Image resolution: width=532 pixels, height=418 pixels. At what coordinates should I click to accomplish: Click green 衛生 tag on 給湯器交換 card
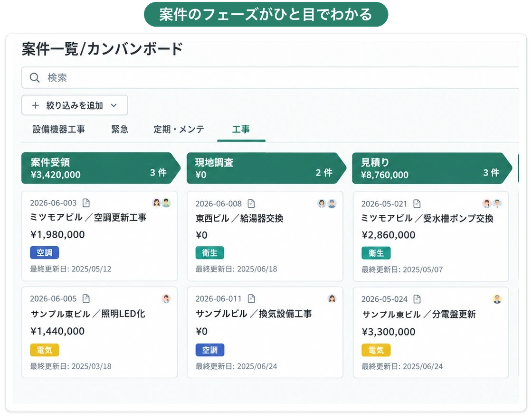tap(209, 252)
